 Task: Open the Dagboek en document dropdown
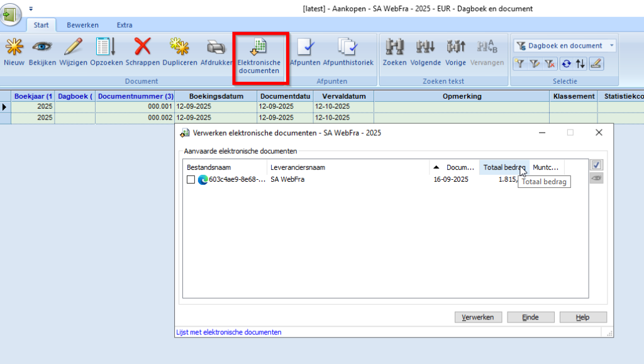coord(564,46)
